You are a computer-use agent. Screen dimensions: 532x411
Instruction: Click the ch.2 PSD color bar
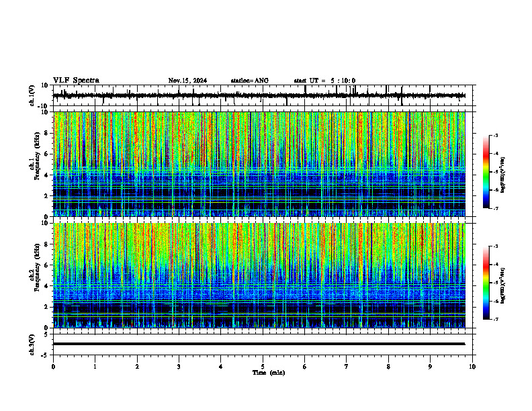[x=486, y=283]
